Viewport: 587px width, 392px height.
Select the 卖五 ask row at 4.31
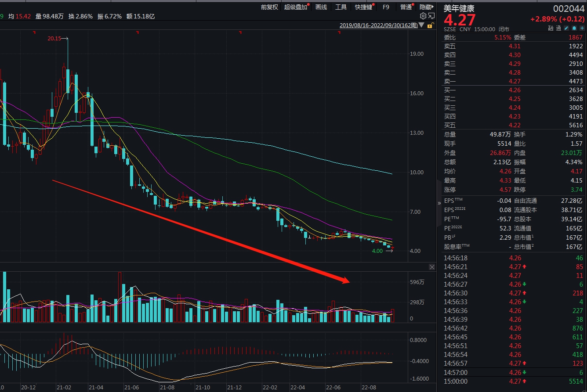513,46
